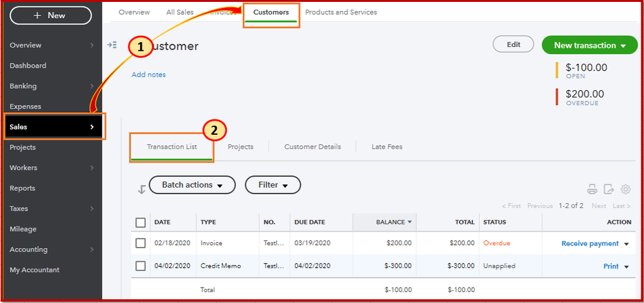Select the Transaction List tab
The width and height of the screenshot is (644, 303).
(171, 146)
